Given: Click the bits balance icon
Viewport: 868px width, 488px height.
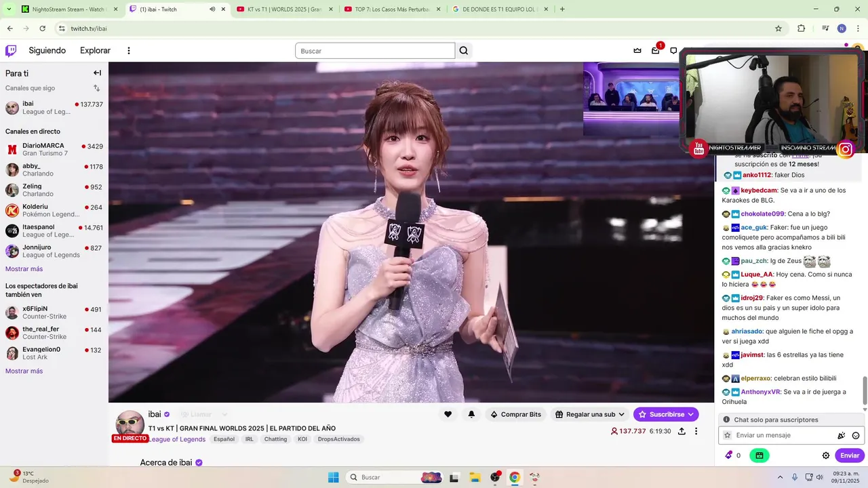Looking at the screenshot, I should (x=729, y=455).
